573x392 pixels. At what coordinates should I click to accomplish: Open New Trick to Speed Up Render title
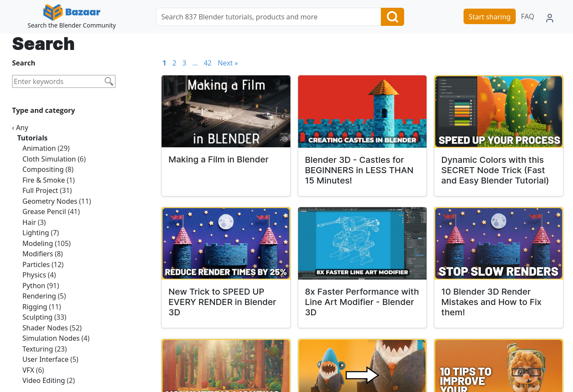(222, 302)
